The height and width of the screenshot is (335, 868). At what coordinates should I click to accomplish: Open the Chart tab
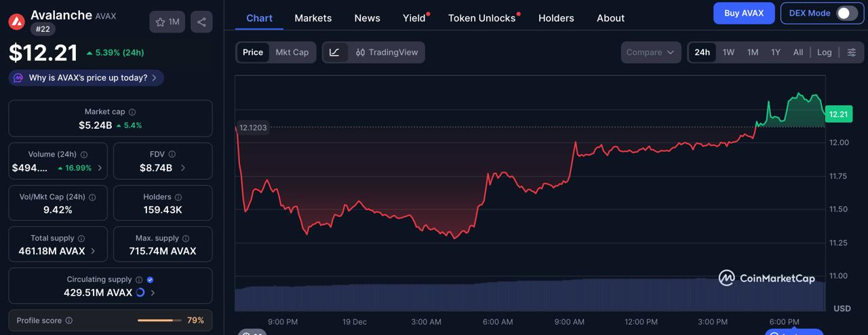click(x=259, y=18)
